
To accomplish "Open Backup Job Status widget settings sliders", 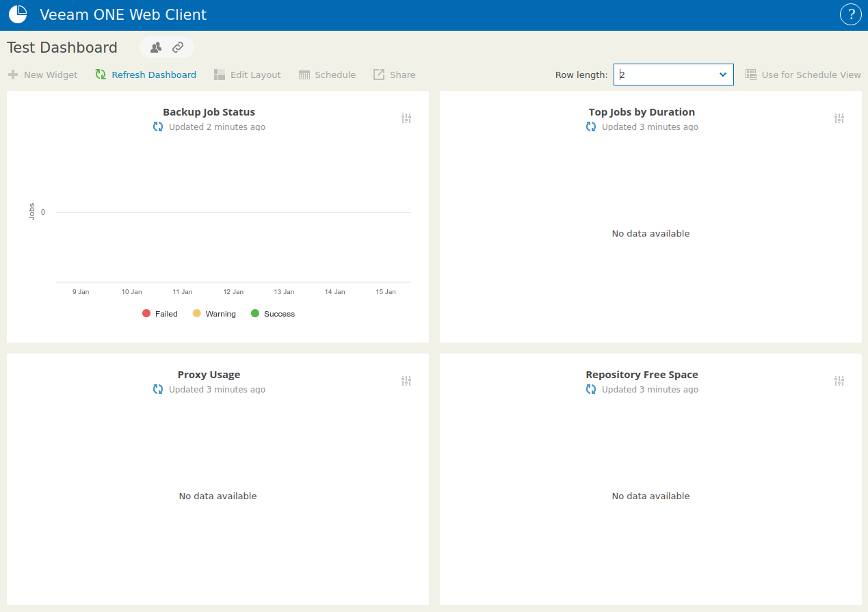I will point(406,118).
